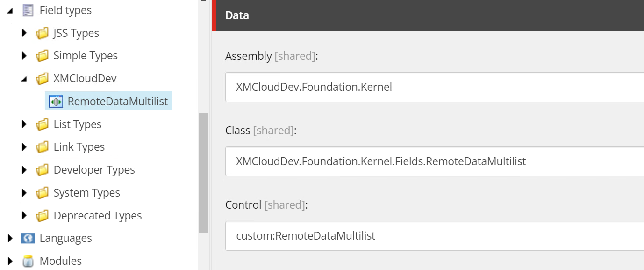
Task: Click the XMCloudDev folder icon
Action: (42, 78)
